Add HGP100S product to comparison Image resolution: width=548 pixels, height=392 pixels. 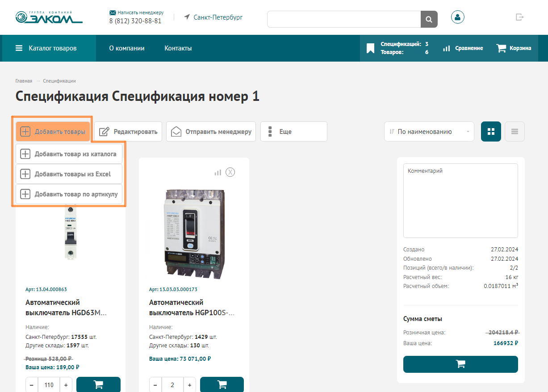218,172
